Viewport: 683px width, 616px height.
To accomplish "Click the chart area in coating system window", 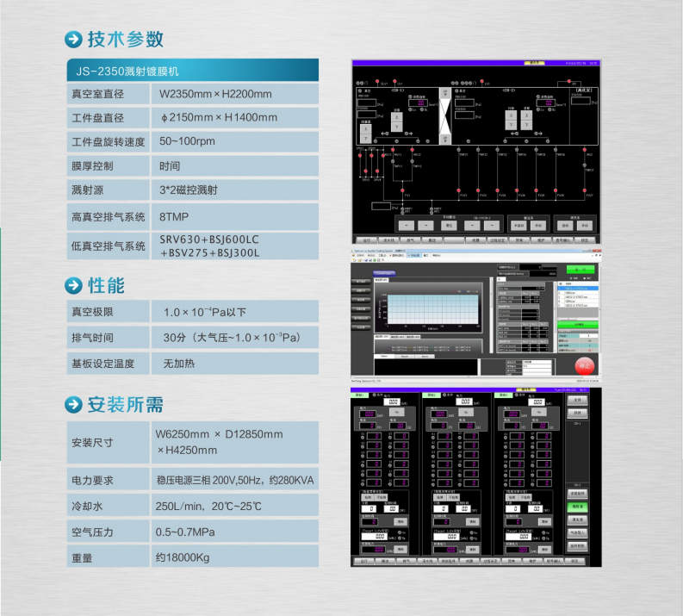I will click(x=433, y=309).
